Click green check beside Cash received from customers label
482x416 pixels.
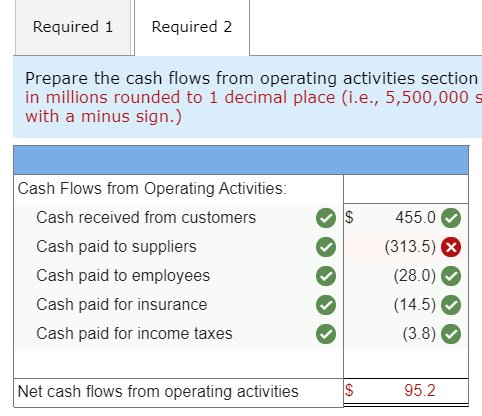click(326, 218)
